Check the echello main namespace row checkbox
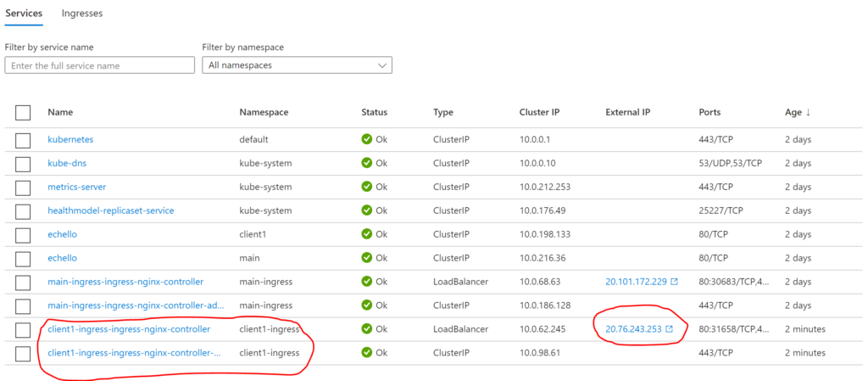Image resolution: width=868 pixels, height=381 pixels. pyautogui.click(x=23, y=259)
